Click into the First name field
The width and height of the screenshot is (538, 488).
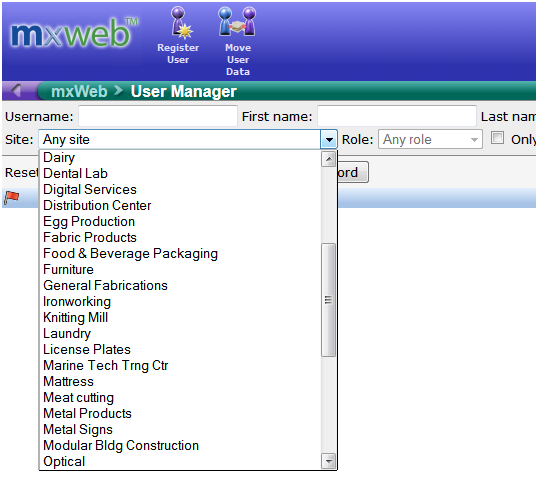pos(397,116)
